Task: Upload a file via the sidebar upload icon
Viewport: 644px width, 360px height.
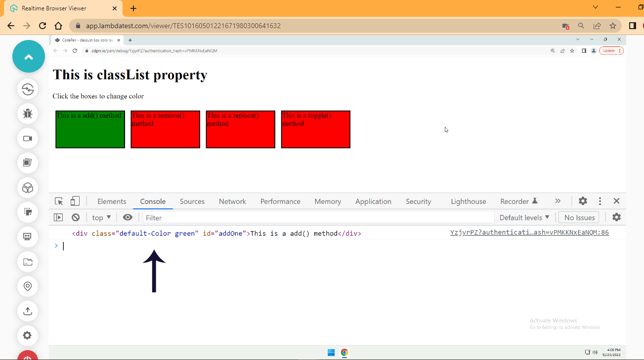Action: tap(28, 311)
